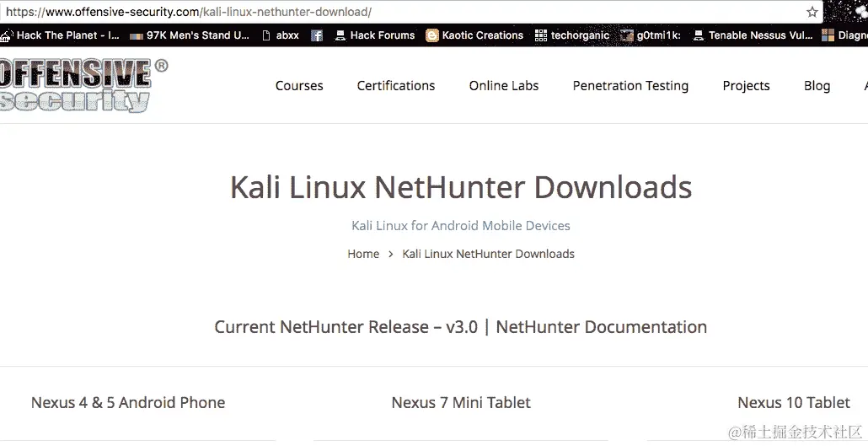Open the Hack Forums bookmark
This screenshot has height=446, width=868.
tap(375, 35)
